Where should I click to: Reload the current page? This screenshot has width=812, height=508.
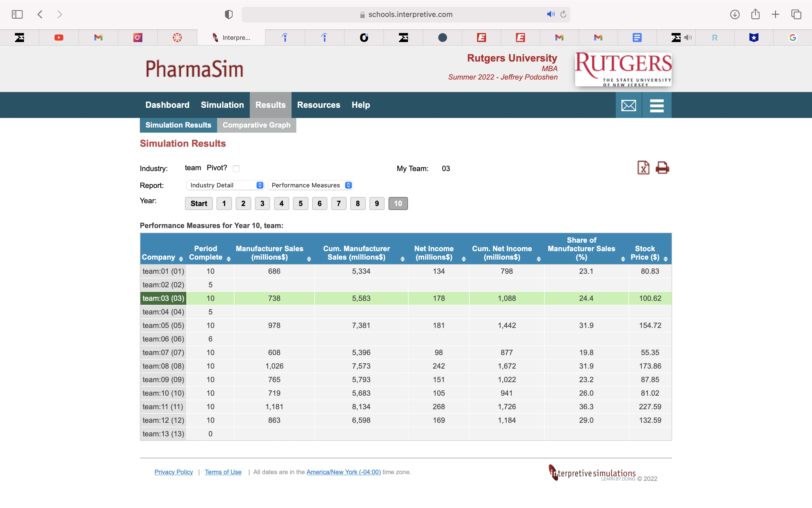(x=563, y=14)
